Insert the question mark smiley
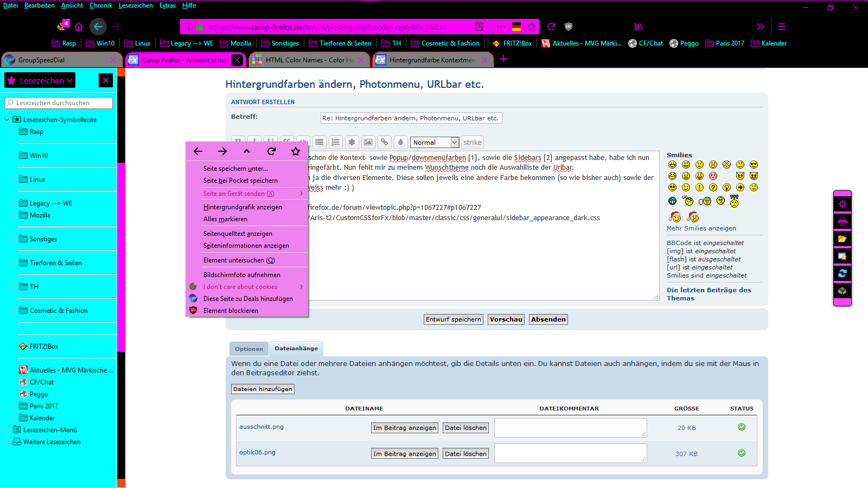Image resolution: width=868 pixels, height=488 pixels. (x=713, y=187)
